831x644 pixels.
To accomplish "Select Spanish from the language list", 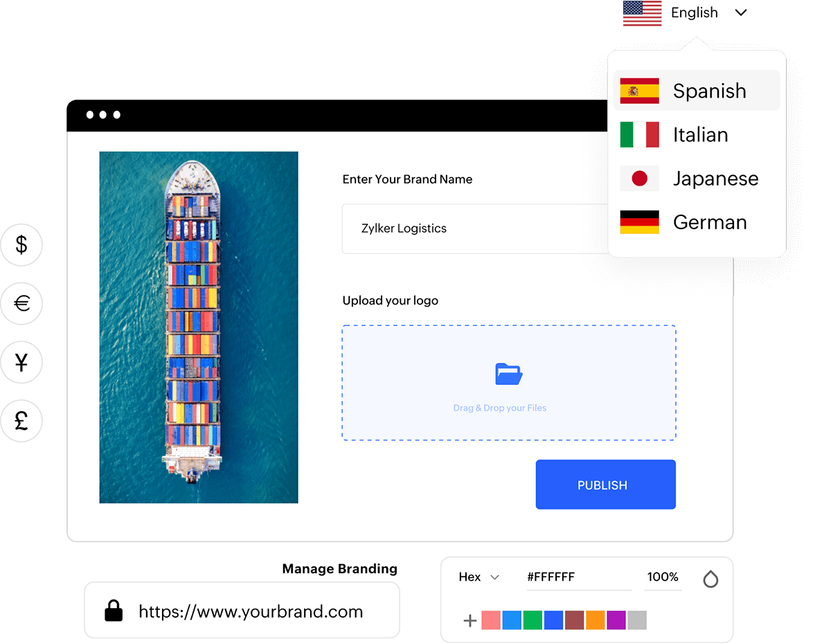I will point(697,91).
